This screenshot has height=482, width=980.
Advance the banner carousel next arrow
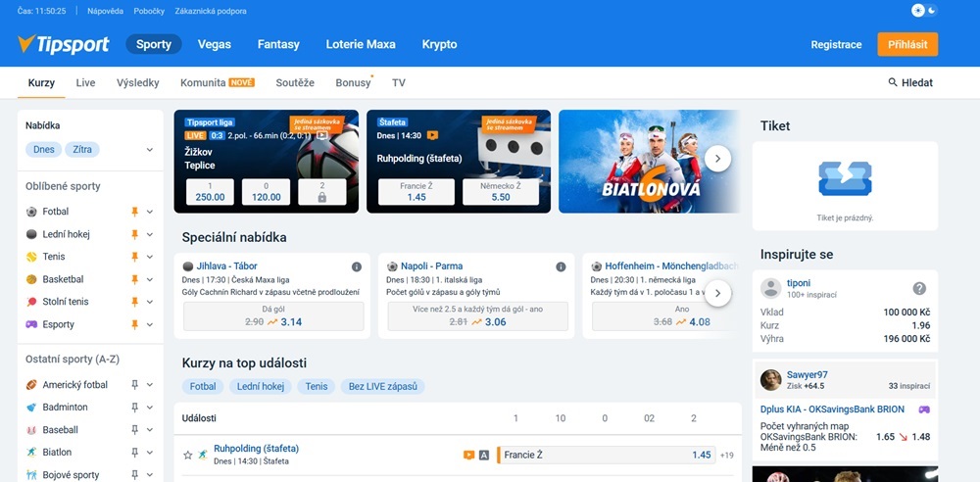[x=717, y=159]
